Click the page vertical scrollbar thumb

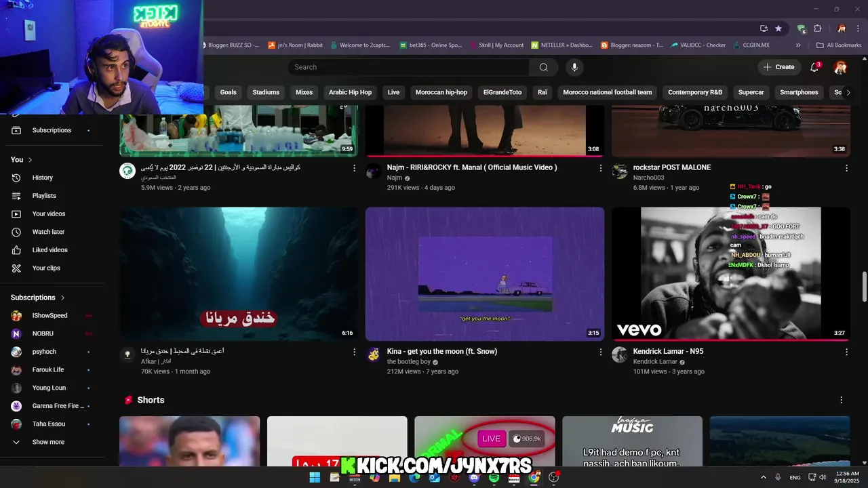pyautogui.click(x=864, y=287)
